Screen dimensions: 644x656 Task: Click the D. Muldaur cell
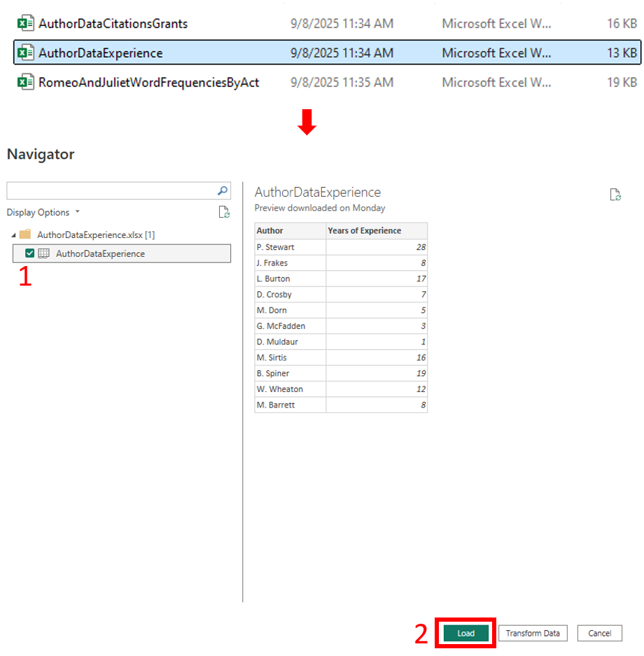(x=290, y=342)
